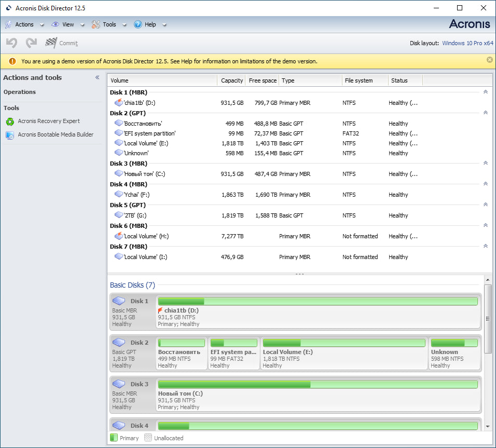Click the 'Local Volume' (H:) volume icon
The image size is (496, 448).
coord(119,236)
